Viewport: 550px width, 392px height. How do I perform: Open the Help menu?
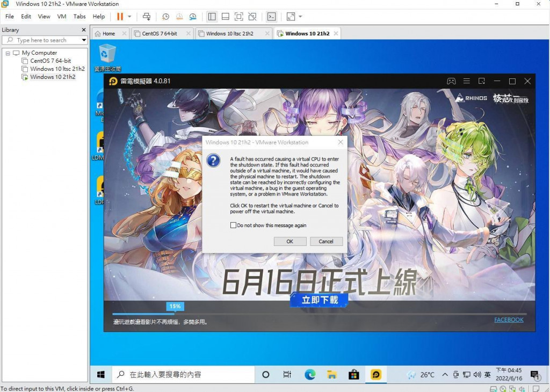99,17
